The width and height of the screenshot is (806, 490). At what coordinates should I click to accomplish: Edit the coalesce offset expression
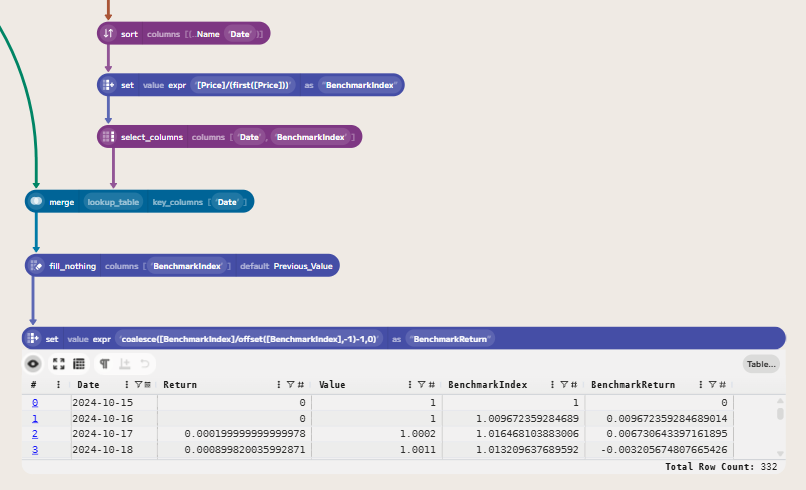click(x=249, y=339)
